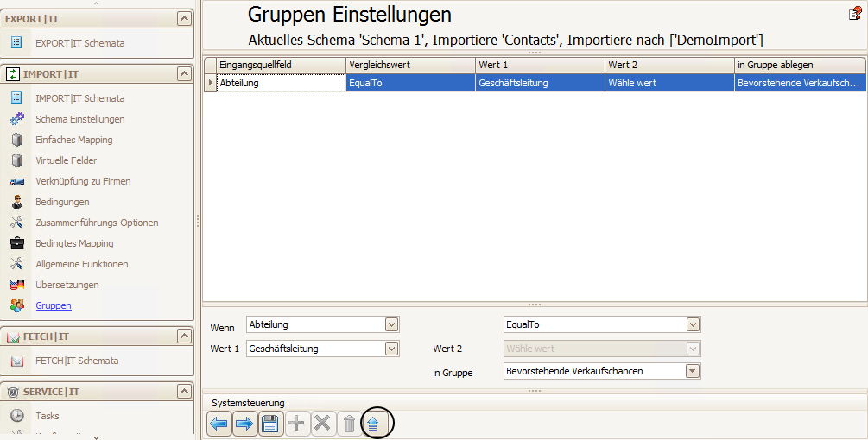Click the IMPORT|IT header refresh icon
The width and height of the screenshot is (868, 440).
(x=13, y=74)
